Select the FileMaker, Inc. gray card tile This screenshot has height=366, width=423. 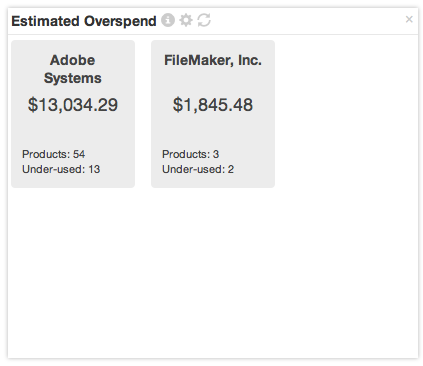point(213,114)
